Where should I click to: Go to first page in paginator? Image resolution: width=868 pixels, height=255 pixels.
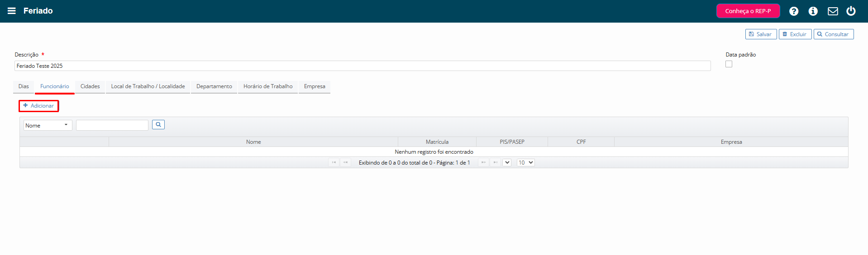334,162
